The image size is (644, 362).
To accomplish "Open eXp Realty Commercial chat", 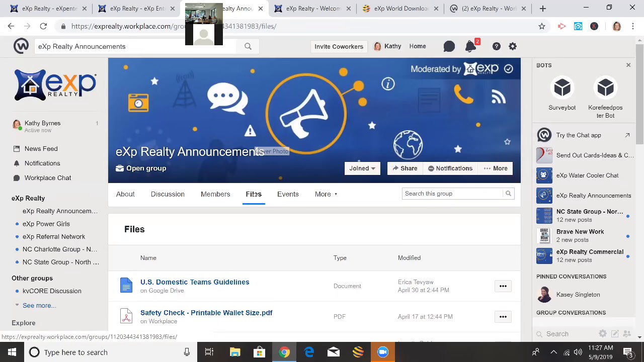I will click(584, 256).
